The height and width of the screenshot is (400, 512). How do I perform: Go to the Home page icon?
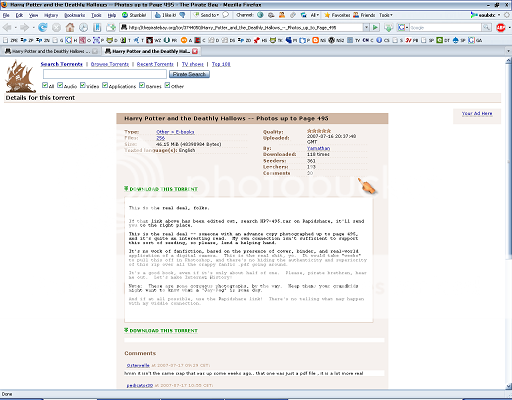(70, 27)
